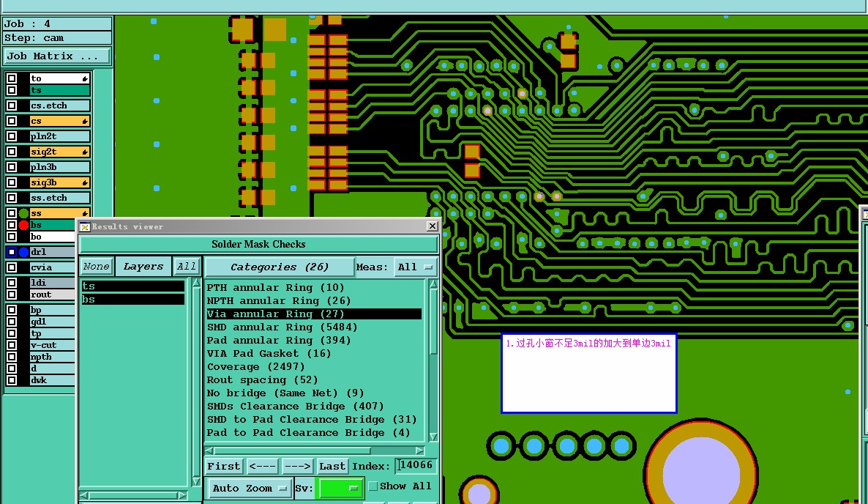
Task: Go to previous result with <--- button
Action: 263,467
